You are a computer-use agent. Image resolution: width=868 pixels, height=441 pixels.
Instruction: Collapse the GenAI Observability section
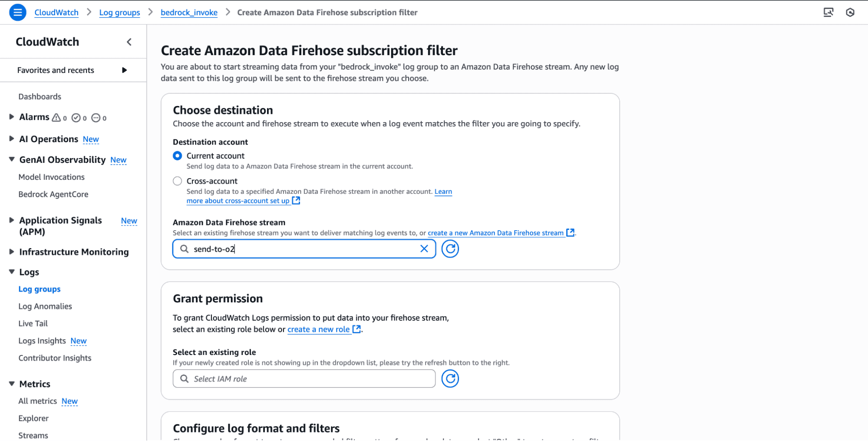pyautogui.click(x=11, y=159)
